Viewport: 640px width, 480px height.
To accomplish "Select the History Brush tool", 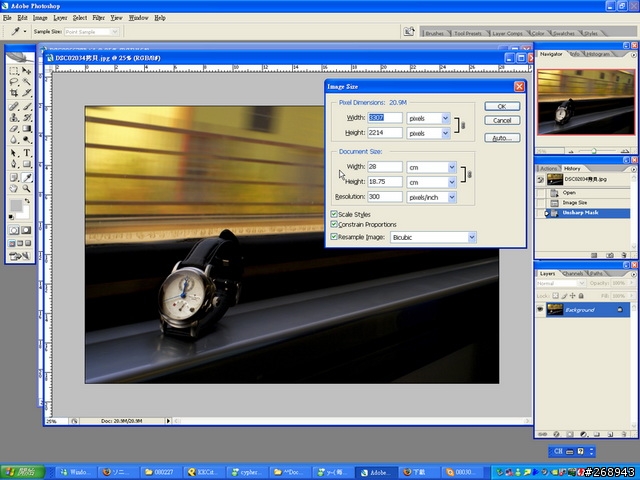I will 27,118.
